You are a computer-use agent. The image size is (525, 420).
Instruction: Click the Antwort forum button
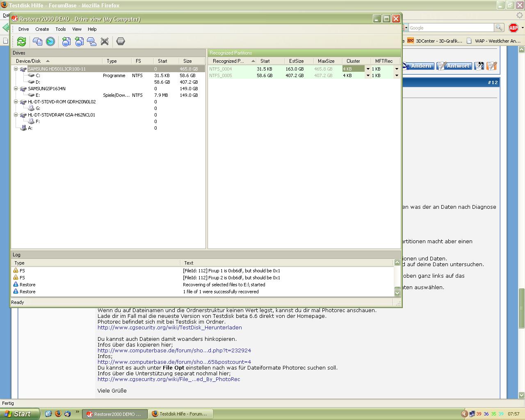[454, 66]
